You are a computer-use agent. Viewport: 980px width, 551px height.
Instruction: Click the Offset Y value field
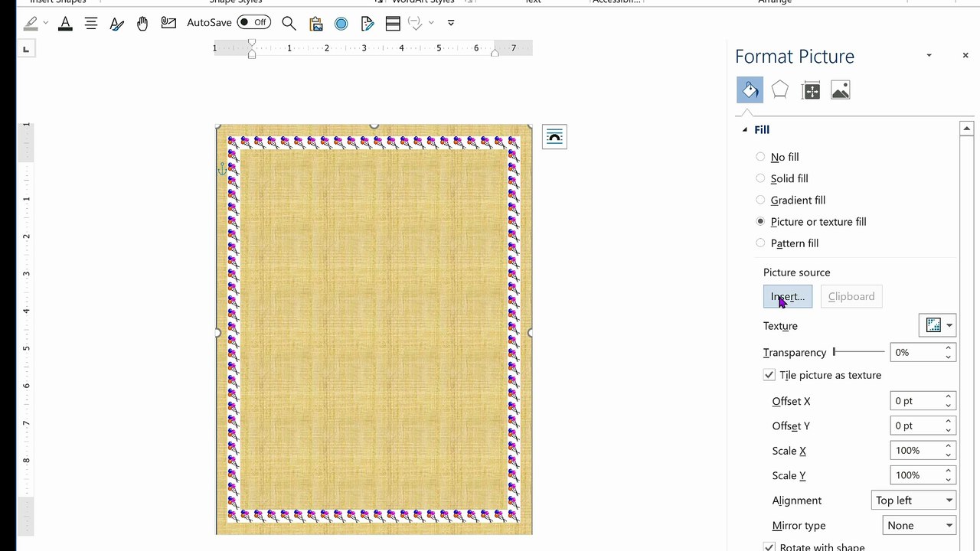916,425
